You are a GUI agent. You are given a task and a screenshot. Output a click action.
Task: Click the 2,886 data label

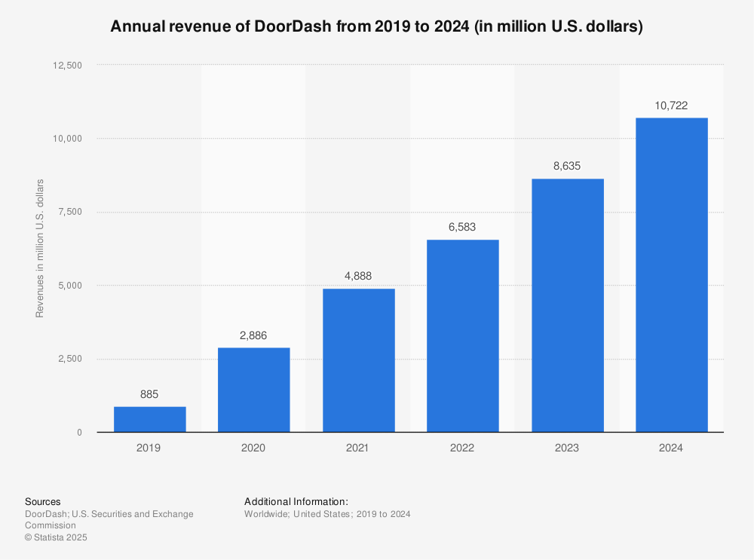253,335
